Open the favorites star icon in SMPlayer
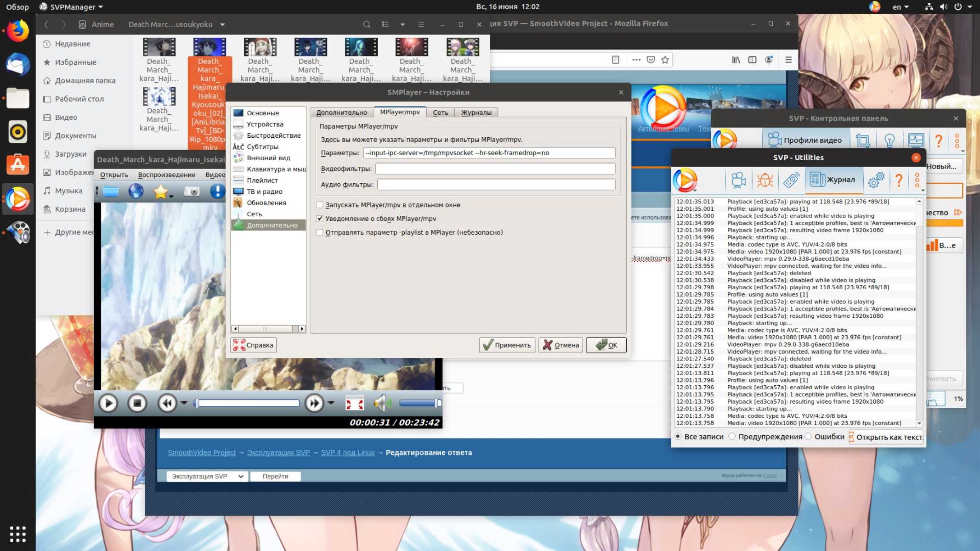Viewport: 980px width, 551px height. (160, 191)
